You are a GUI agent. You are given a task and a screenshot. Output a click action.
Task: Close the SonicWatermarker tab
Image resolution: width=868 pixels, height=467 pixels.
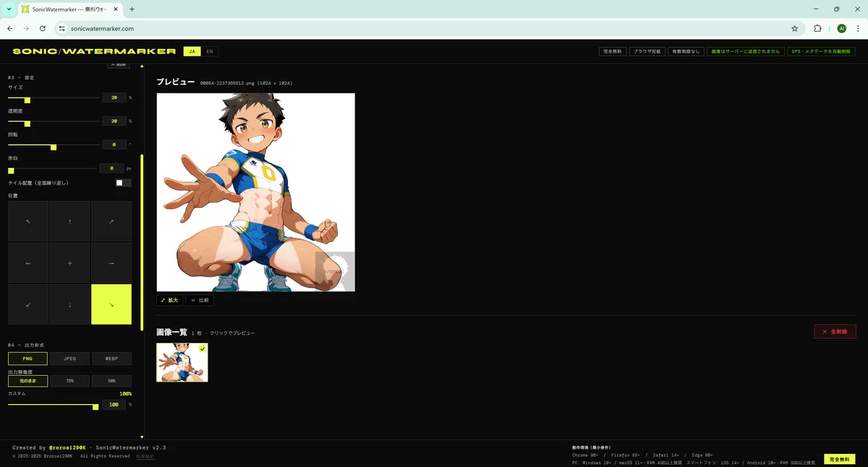coord(116,9)
